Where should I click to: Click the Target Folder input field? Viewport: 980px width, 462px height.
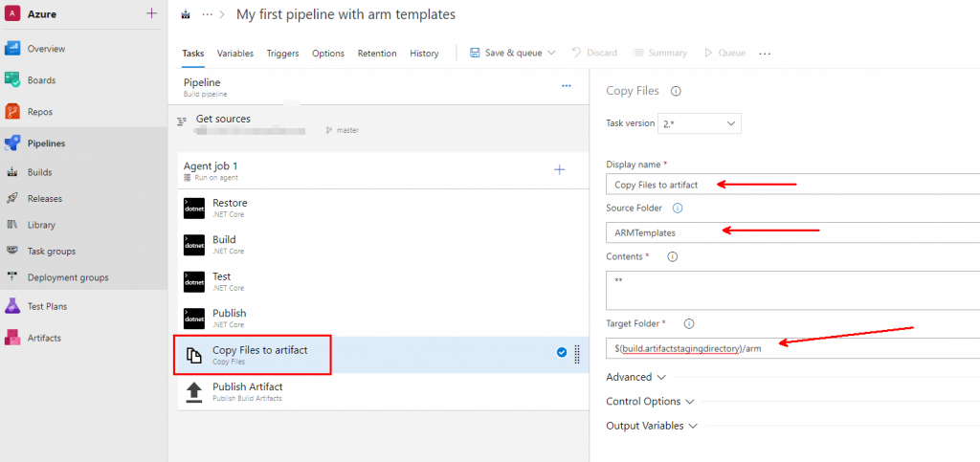coord(793,348)
